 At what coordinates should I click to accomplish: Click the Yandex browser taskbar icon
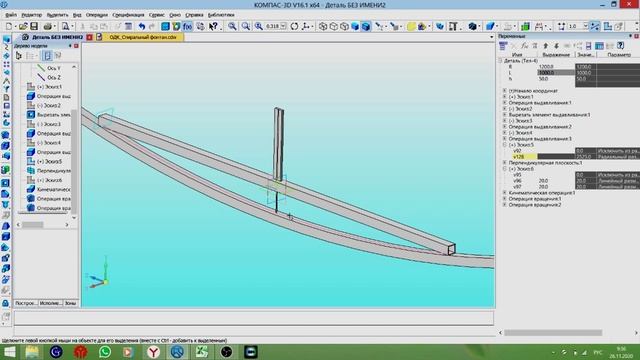click(x=153, y=351)
